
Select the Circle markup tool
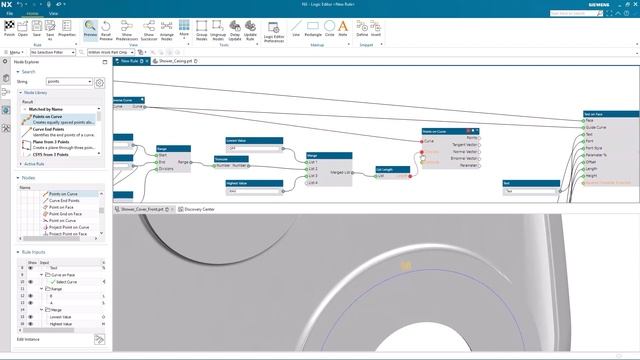click(329, 26)
